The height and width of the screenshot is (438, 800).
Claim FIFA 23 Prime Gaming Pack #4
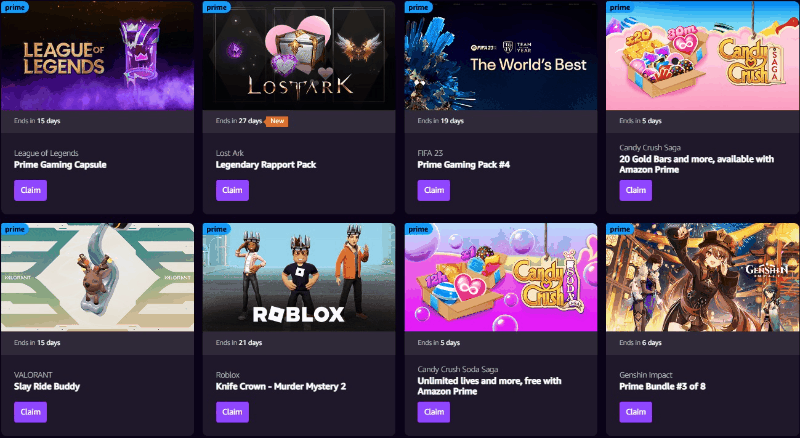click(x=434, y=190)
